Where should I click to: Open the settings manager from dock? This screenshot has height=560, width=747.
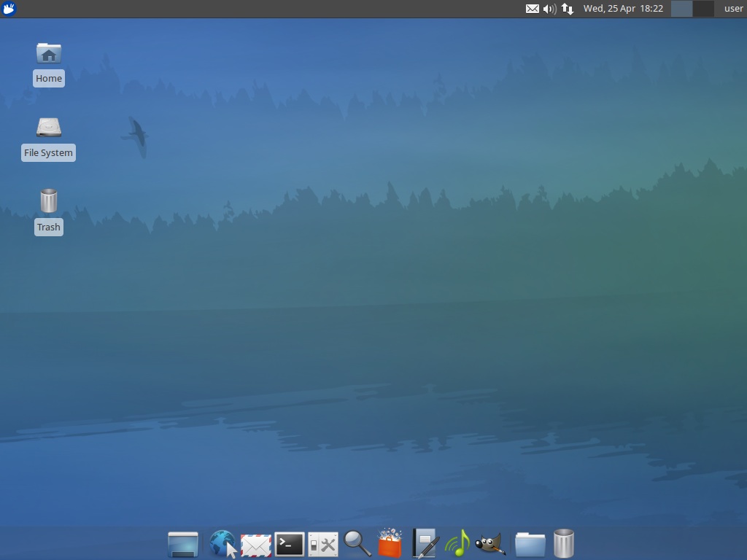click(x=323, y=544)
